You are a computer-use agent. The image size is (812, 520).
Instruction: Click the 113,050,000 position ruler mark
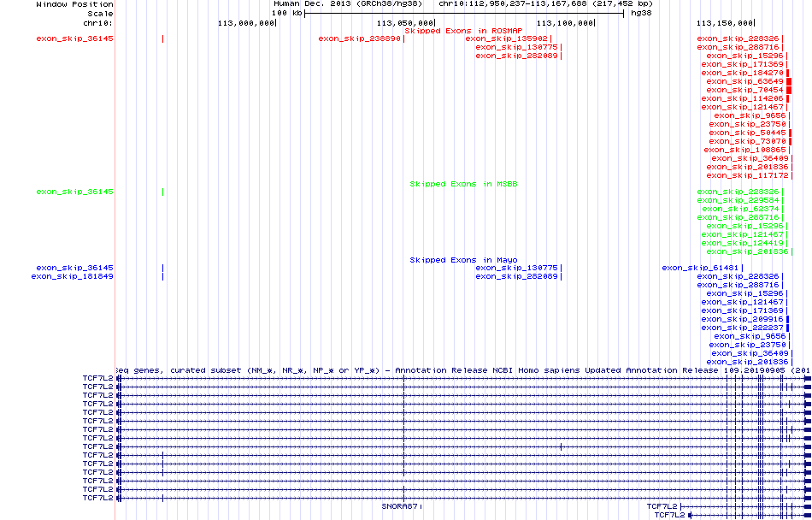click(x=404, y=23)
